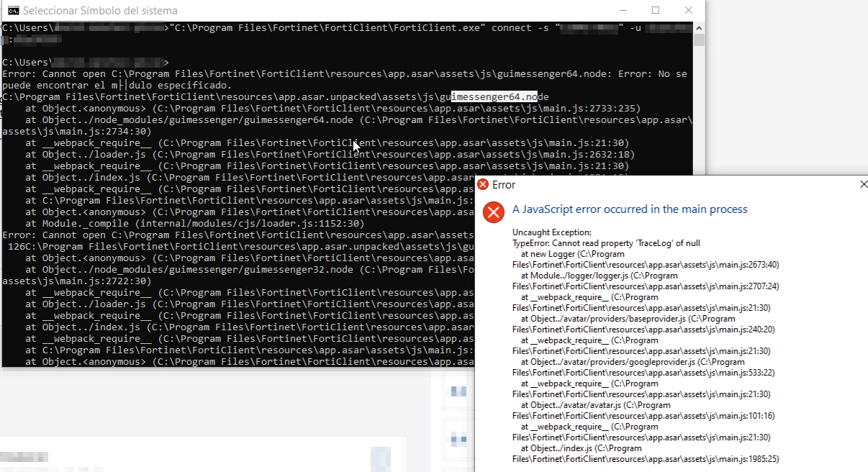This screenshot has width=868, height=472.
Task: Click the 'googleprovider.js' stack line
Action: pos(632,362)
